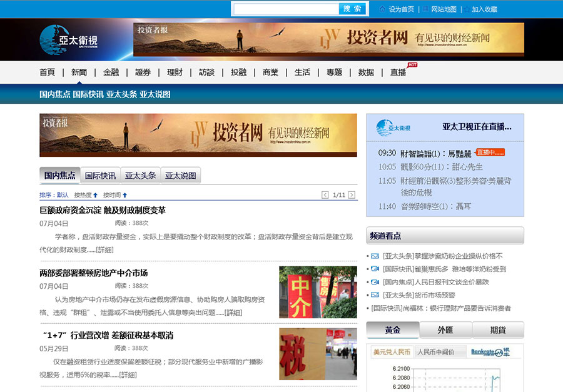563x392 pixels.
Task: Click [詳細] link in 房地产中介 article
Action: [x=233, y=313]
